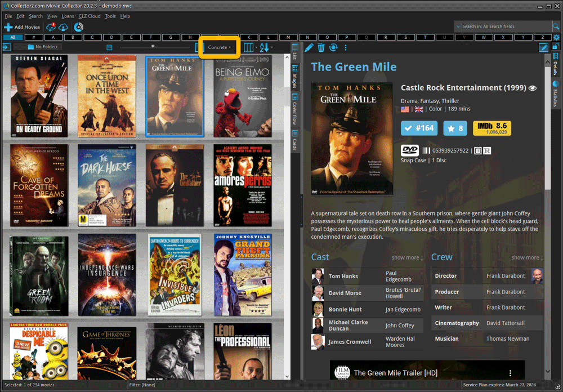
Task: Click the #164 collection checkmark badge
Action: tap(419, 128)
